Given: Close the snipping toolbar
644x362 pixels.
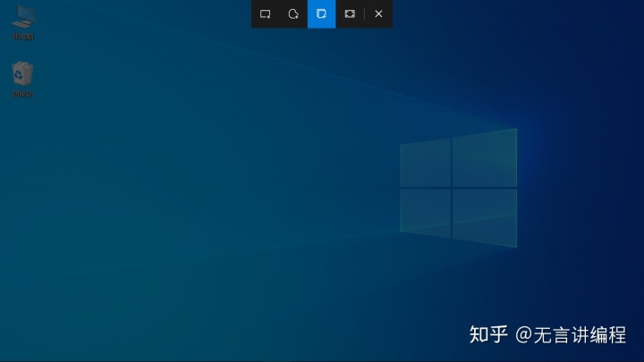Looking at the screenshot, I should [378, 14].
